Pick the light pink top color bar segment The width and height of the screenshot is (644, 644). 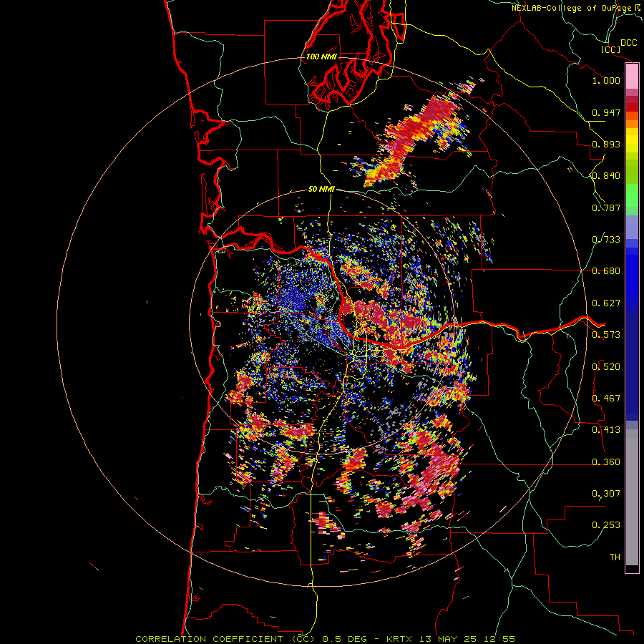pyautogui.click(x=632, y=77)
